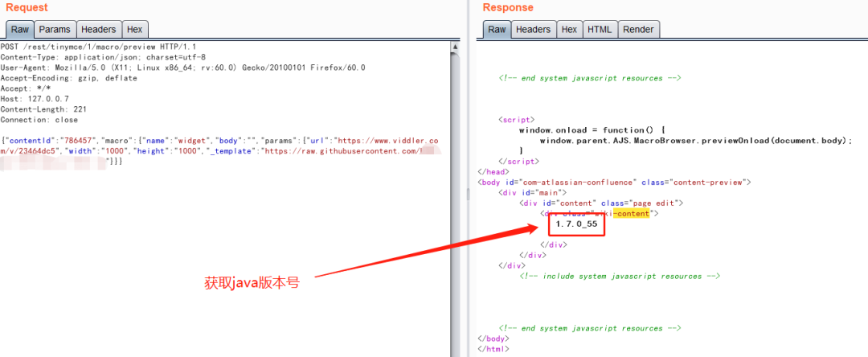Select the Response Raw tab
This screenshot has width=868, height=357.
coord(497,29)
